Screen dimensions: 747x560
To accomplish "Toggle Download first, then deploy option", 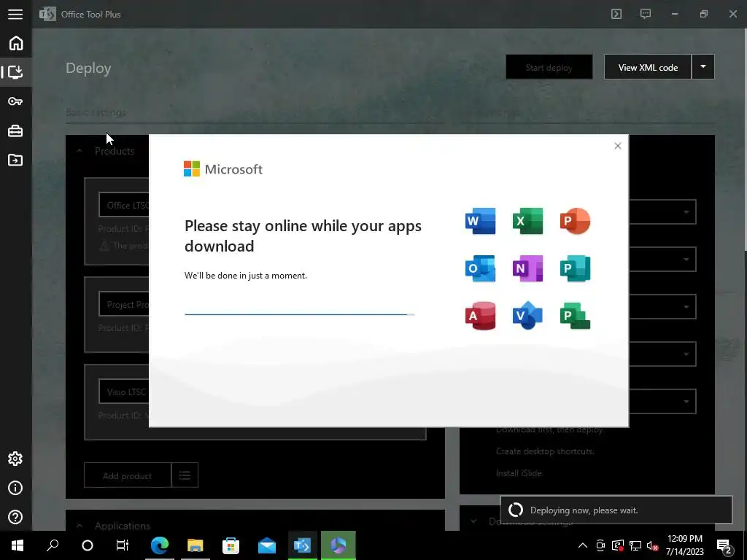I will pyautogui.click(x=550, y=429).
